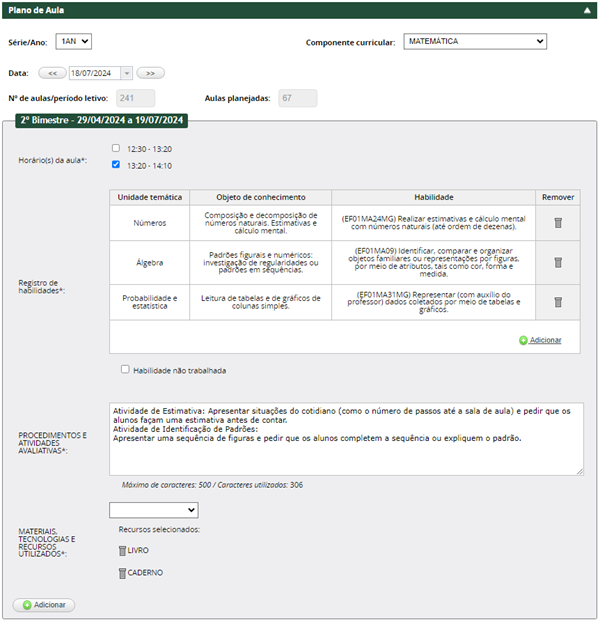
Task: Uncheck the 13:20 - 14:10 class time
Action: click(116, 165)
